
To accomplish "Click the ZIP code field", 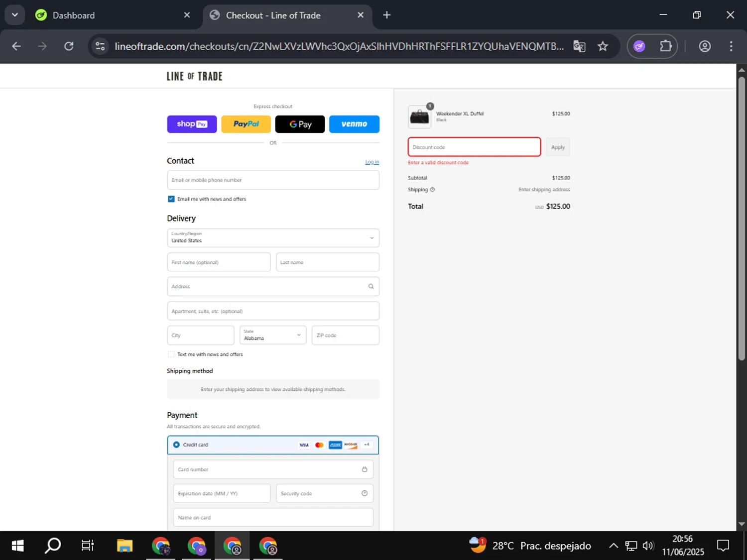I will point(345,335).
